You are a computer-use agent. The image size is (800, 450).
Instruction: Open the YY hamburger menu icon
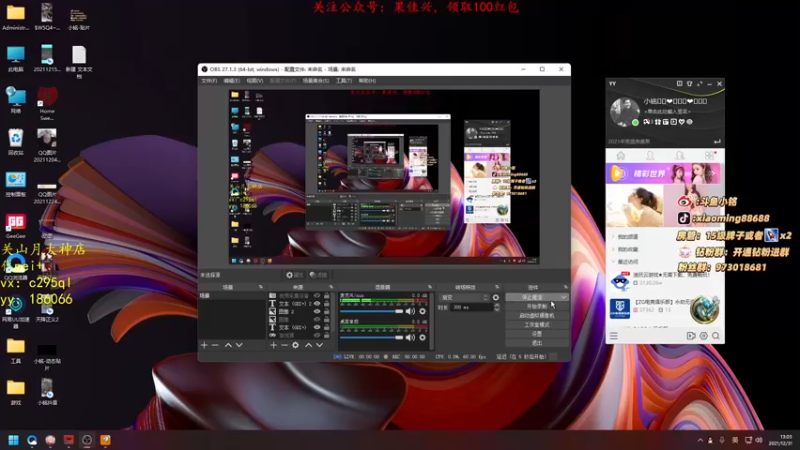point(614,336)
